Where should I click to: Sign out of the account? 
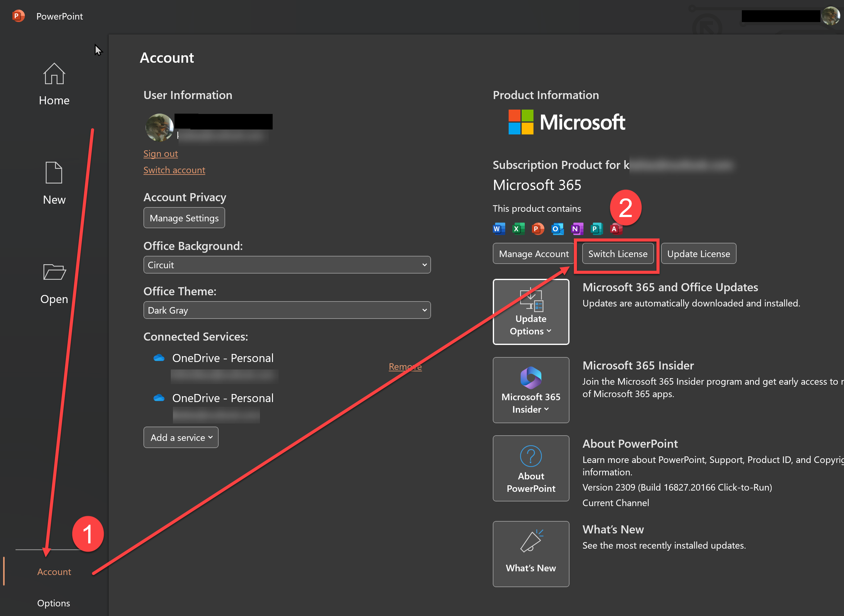coord(160,154)
